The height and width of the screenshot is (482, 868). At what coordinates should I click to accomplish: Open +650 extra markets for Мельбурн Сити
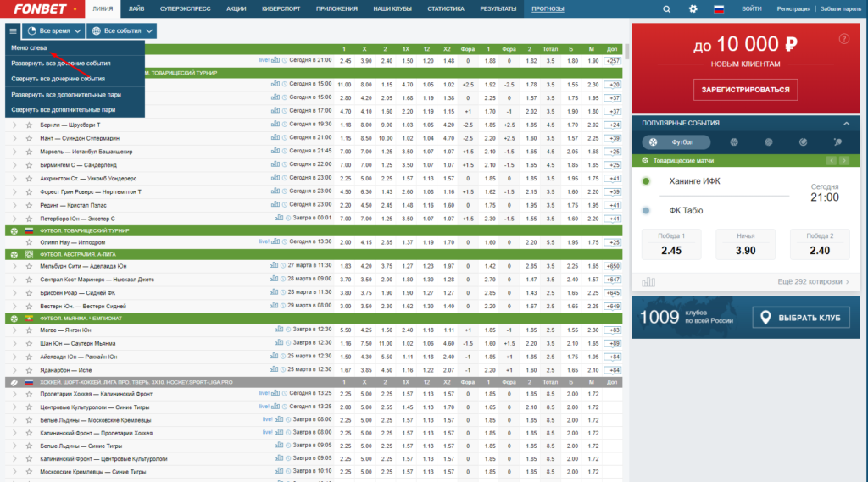[612, 266]
